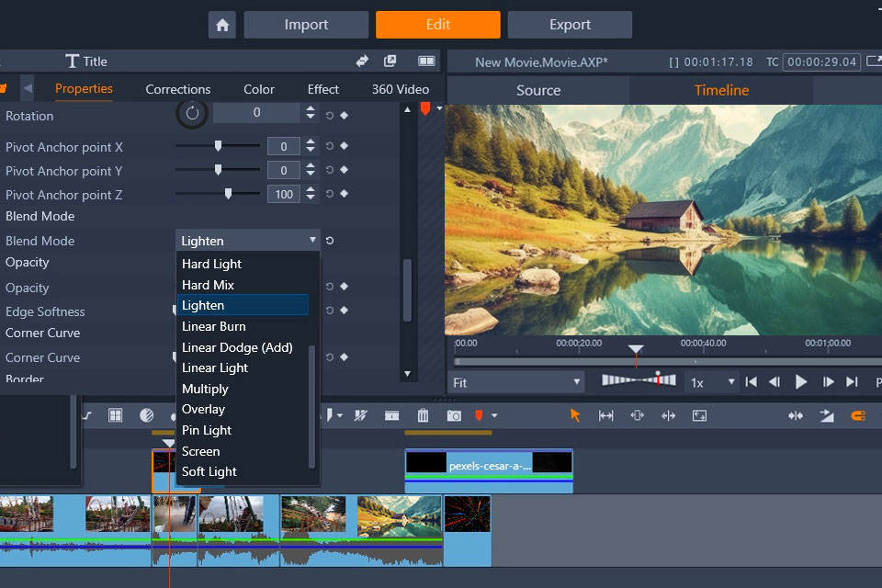This screenshot has width=882, height=588.
Task: Activate the orange selection arrow tool
Action: click(x=574, y=415)
